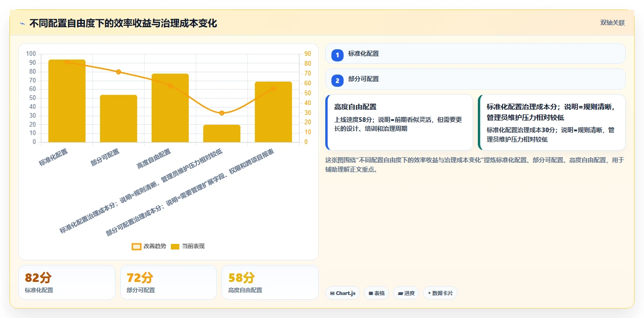644x318 pixels.
Task: Click the Chart.js tag
Action: (343, 293)
